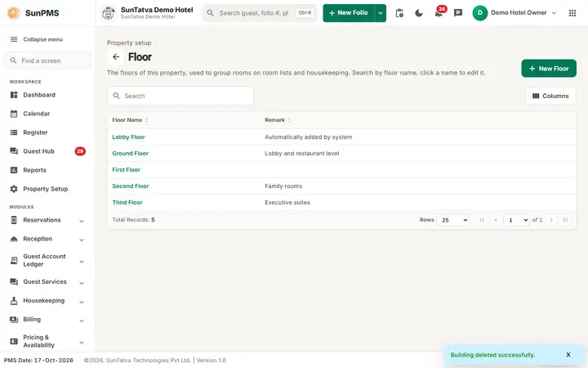Open Property Setup in sidebar

(47, 189)
